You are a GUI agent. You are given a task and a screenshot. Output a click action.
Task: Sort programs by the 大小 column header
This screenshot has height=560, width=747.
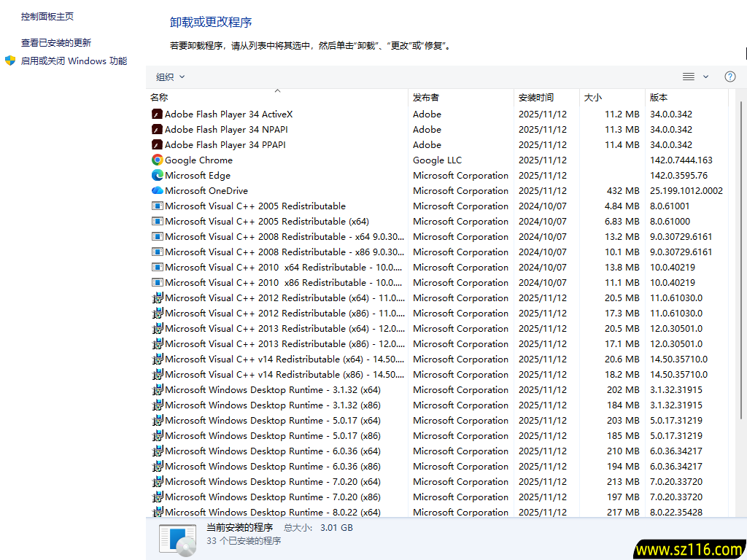592,97
